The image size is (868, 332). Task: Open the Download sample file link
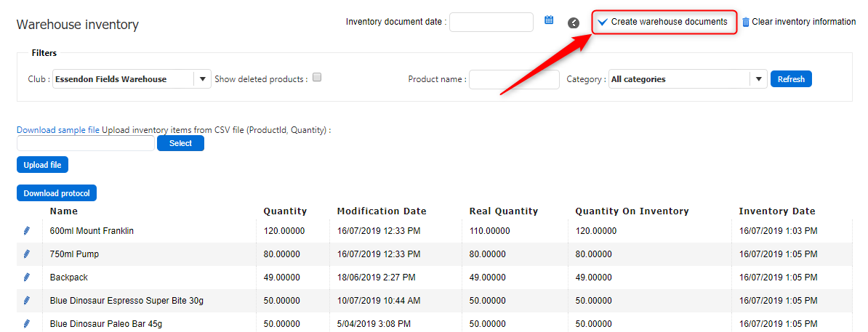click(58, 130)
